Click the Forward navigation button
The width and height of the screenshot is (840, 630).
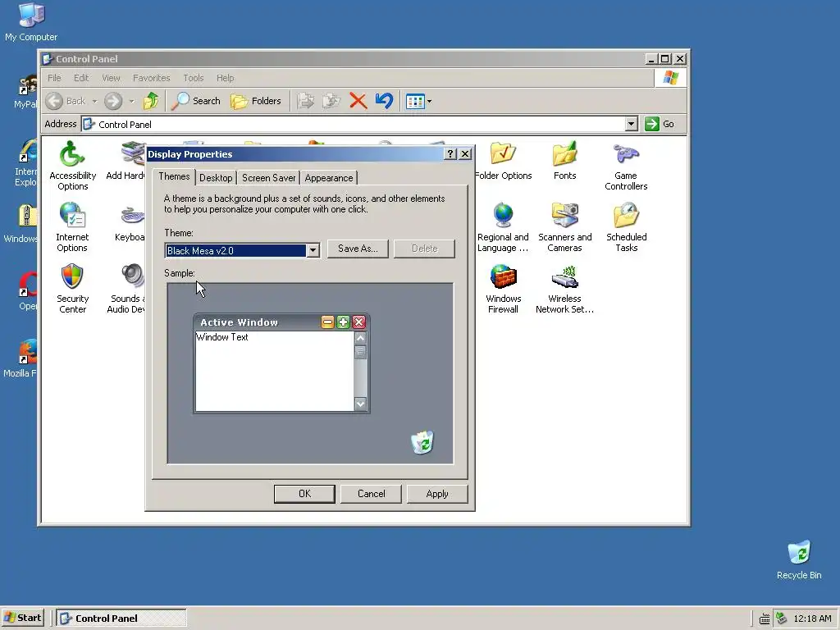[x=113, y=101]
